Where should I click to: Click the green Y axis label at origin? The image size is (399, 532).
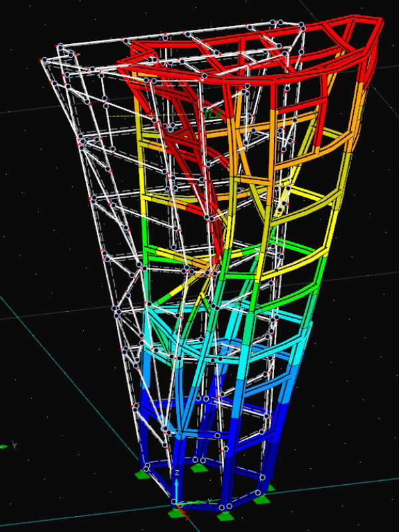pyautogui.click(x=210, y=500)
